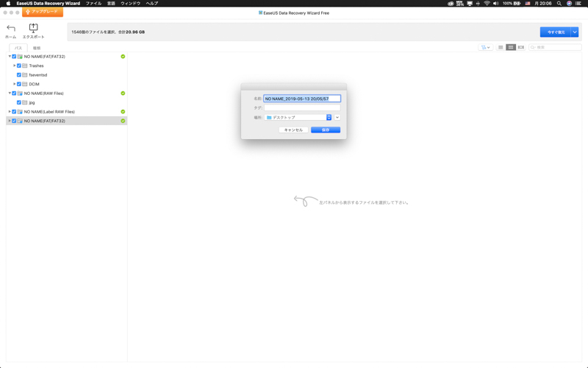This screenshot has width=588, height=368.
Task: Open the filter dropdown beside view buttons
Action: point(486,47)
